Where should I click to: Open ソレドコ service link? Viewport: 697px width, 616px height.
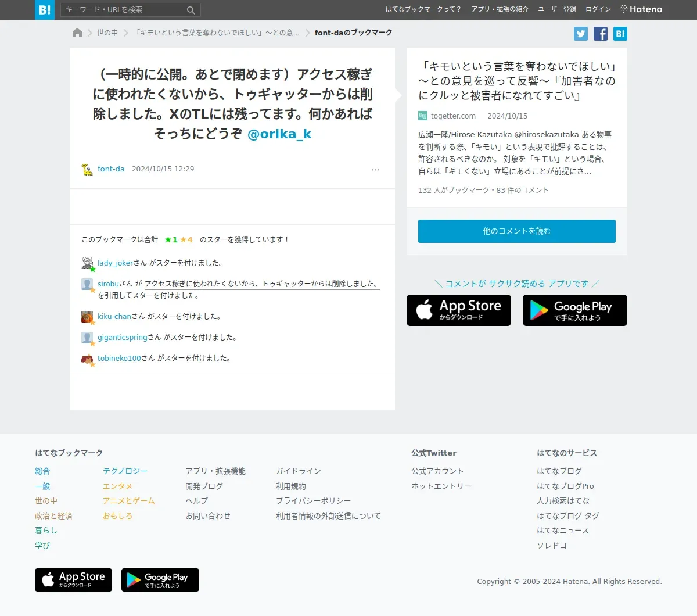(552, 546)
